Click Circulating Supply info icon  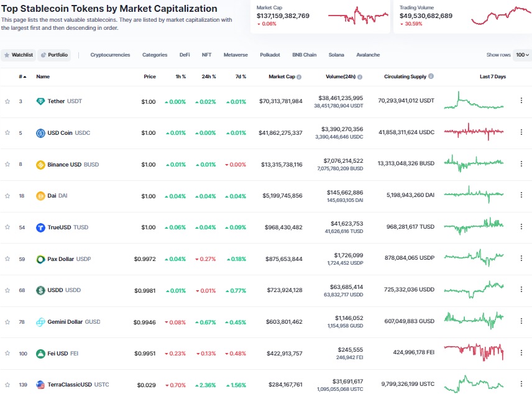click(431, 76)
